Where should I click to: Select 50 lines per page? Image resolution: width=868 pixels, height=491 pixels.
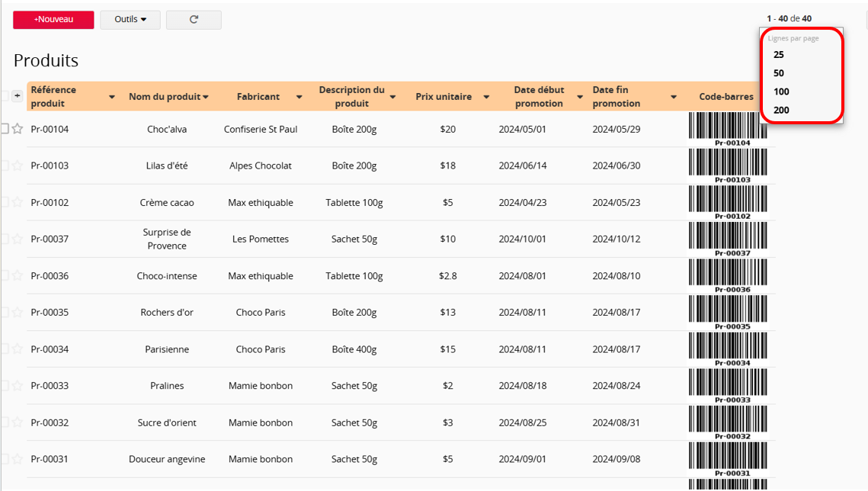tap(779, 73)
